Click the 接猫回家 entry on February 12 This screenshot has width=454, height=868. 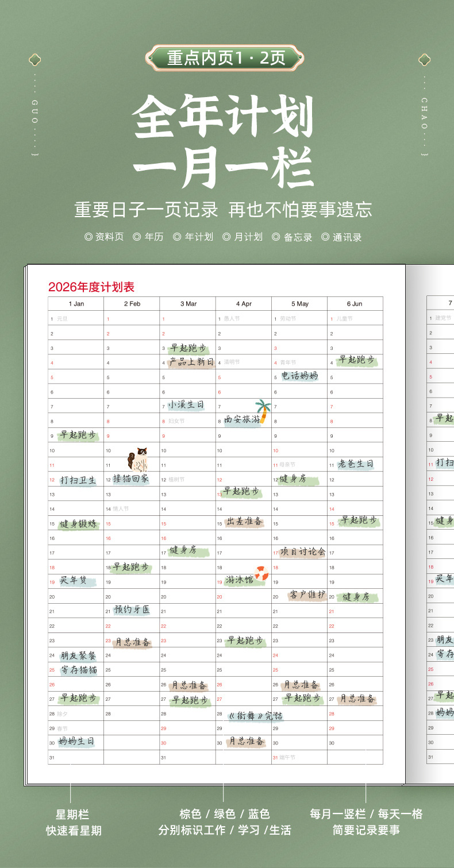131,478
